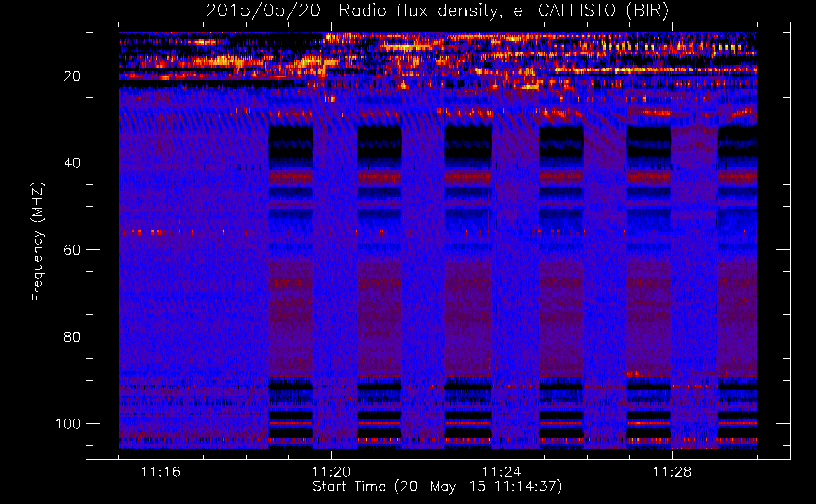
Task: Click the 20 frequency tick label
Action: pos(72,76)
